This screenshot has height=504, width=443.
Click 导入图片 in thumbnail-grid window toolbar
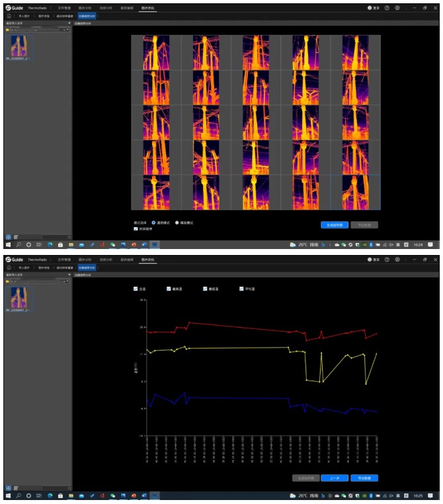(x=24, y=16)
